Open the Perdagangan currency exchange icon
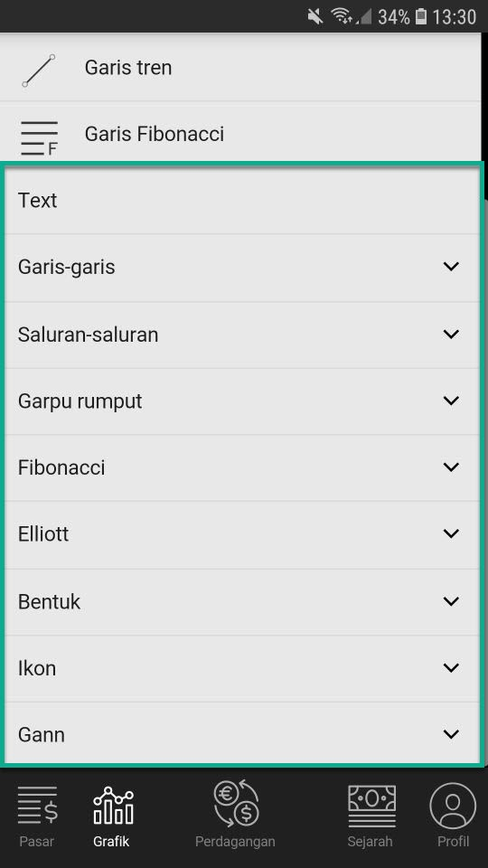The width and height of the screenshot is (488, 868). tap(236, 803)
